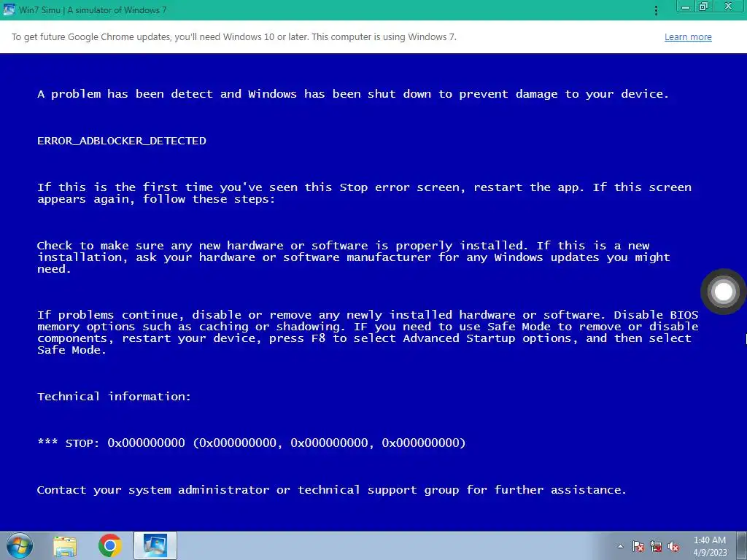Follow the Learn more link
This screenshot has width=747, height=560.
[688, 36]
